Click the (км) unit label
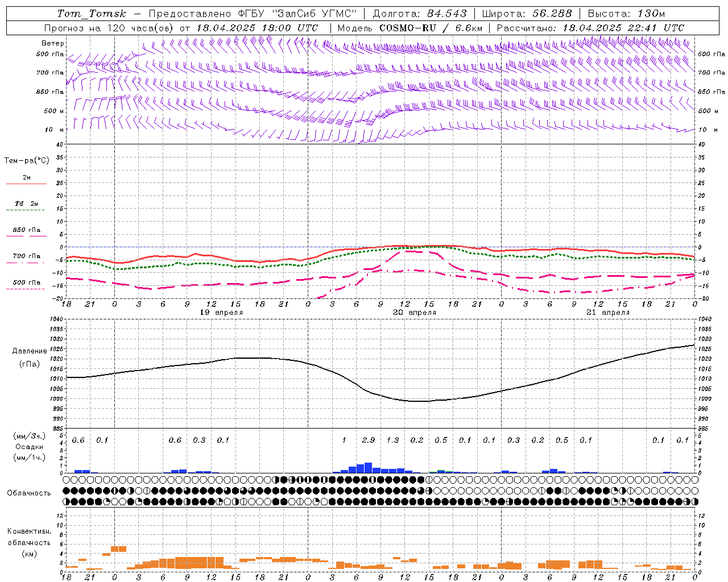728x582 pixels. [29, 554]
